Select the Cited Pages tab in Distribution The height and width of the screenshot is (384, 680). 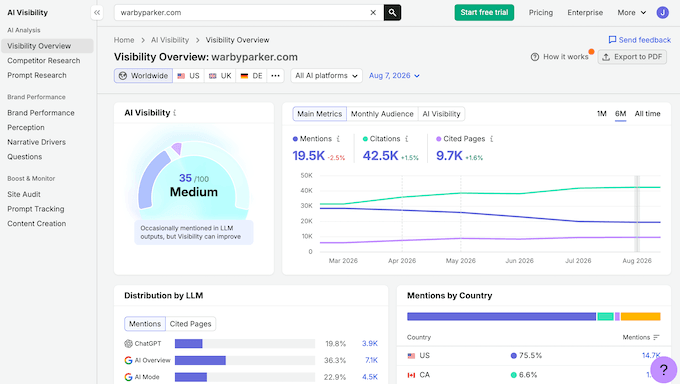(x=190, y=324)
